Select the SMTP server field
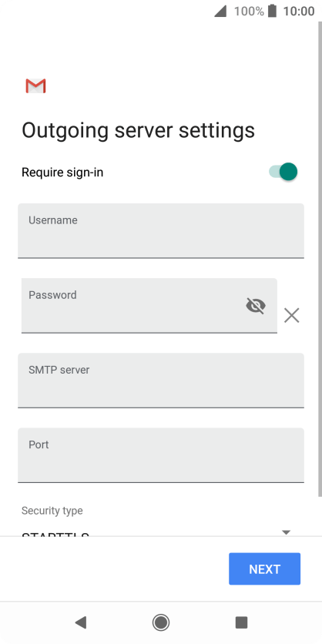Viewport: 322px width, 644px height. [x=161, y=381]
